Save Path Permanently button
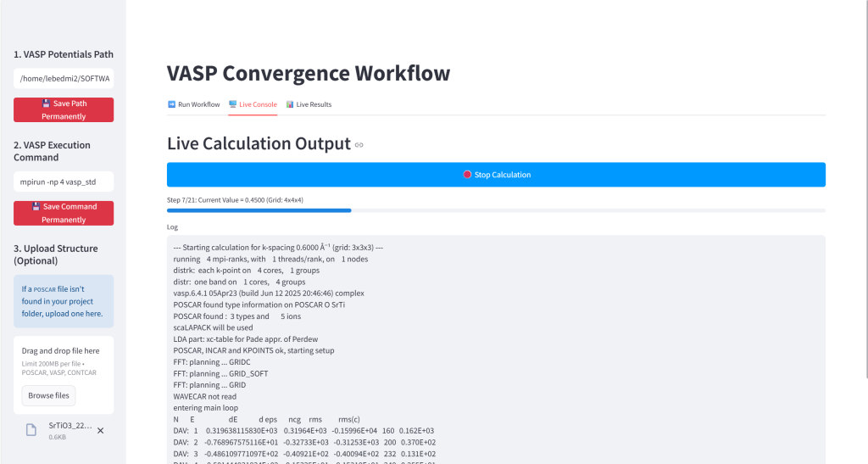Image resolution: width=868 pixels, height=464 pixels. point(64,109)
